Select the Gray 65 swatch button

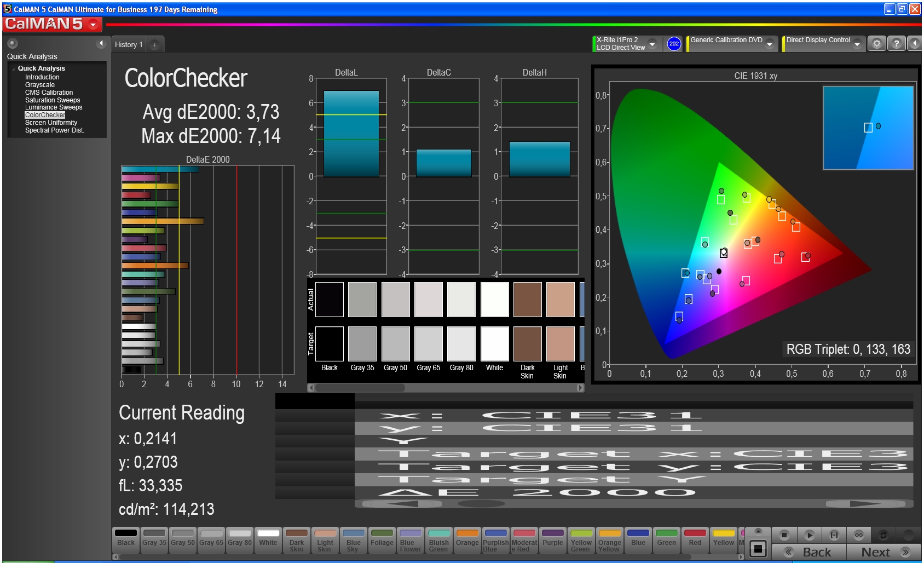point(211,541)
